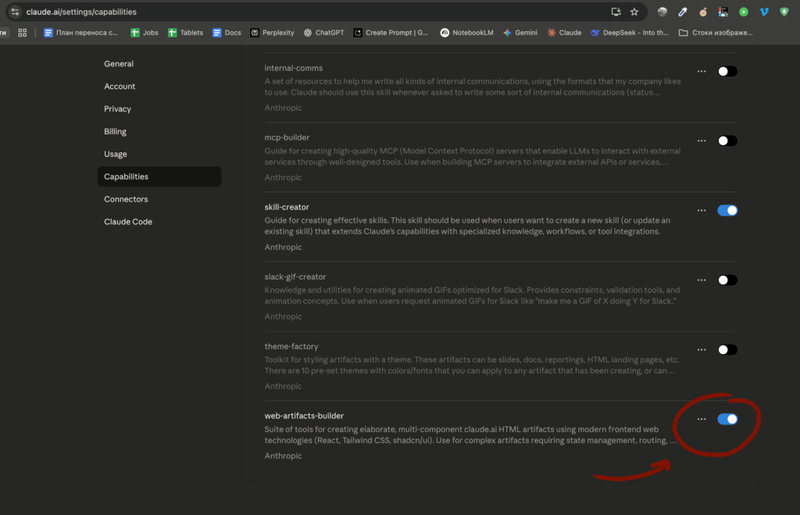This screenshot has height=515, width=800.
Task: Open the Connectors settings section
Action: coord(159,199)
